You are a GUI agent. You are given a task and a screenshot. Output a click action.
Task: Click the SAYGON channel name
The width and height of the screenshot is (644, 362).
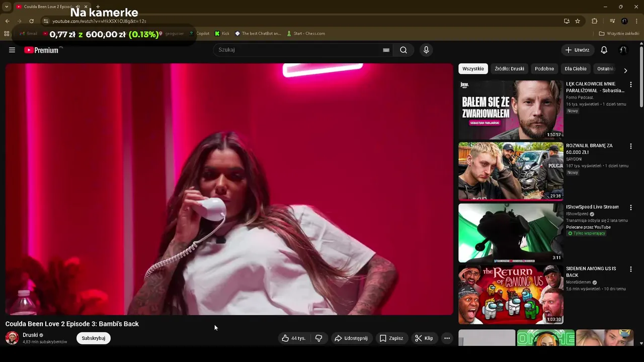point(574,159)
